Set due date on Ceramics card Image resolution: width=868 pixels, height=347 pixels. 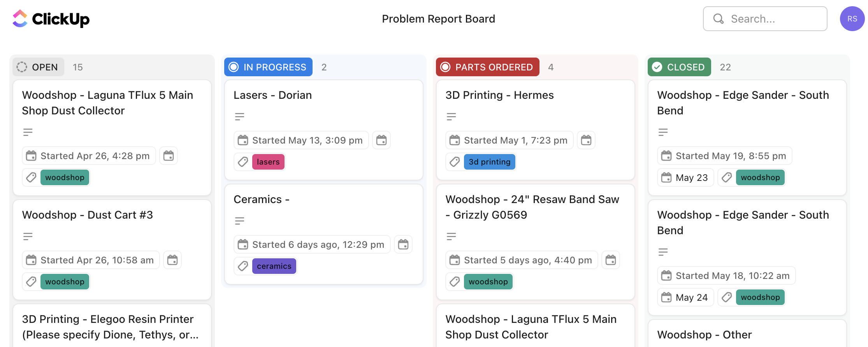point(403,244)
